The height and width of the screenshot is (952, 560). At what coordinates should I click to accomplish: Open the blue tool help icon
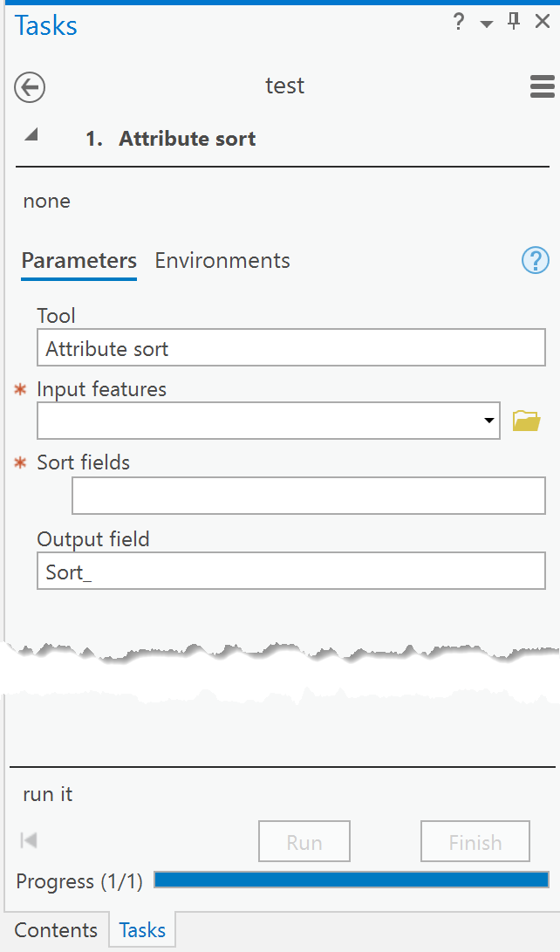[x=535, y=260]
